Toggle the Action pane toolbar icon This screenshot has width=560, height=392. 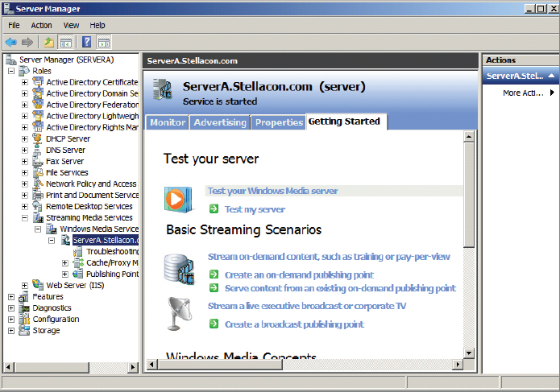[x=104, y=43]
